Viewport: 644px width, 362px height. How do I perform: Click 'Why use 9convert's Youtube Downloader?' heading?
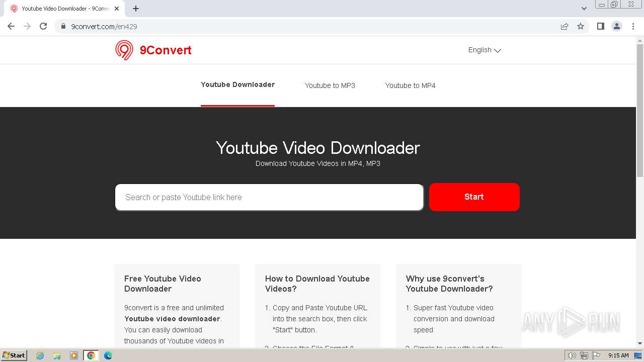coord(449,284)
